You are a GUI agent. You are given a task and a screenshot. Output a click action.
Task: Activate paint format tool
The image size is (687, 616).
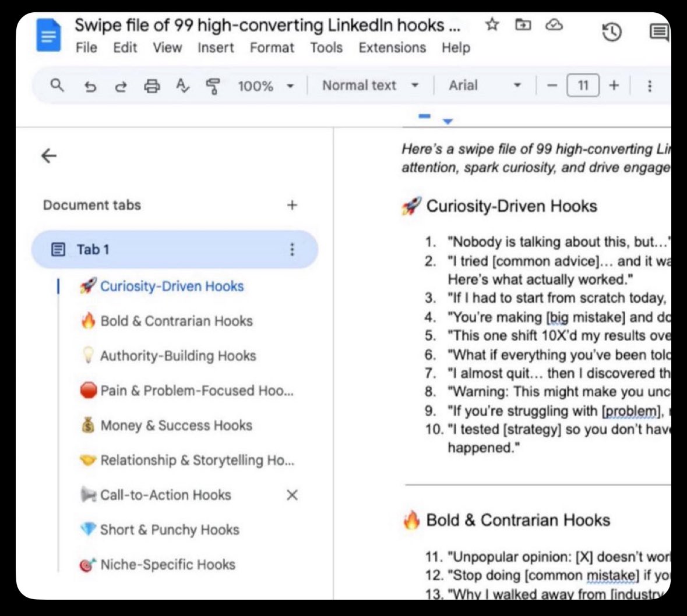pos(213,86)
